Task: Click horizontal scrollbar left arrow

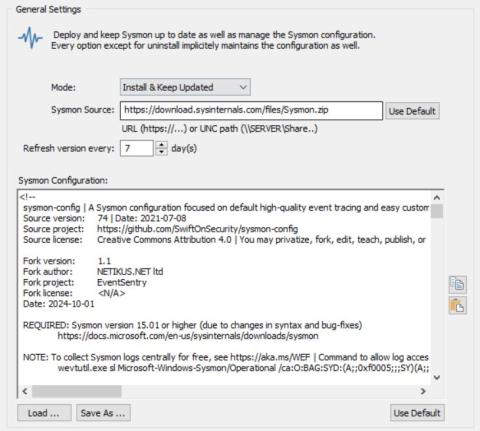Action: (25, 391)
